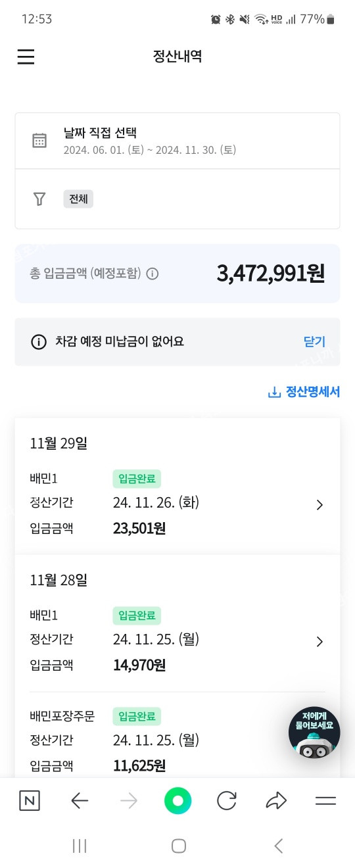Open the hamburger menu at top left
Image resolution: width=355 pixels, height=868 pixels.
[x=26, y=57]
